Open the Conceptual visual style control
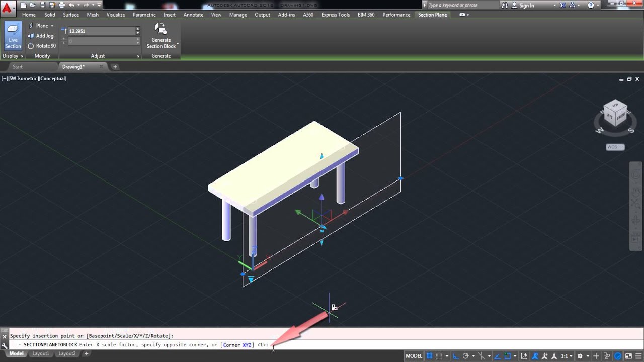The image size is (644, 362). tap(53, 78)
